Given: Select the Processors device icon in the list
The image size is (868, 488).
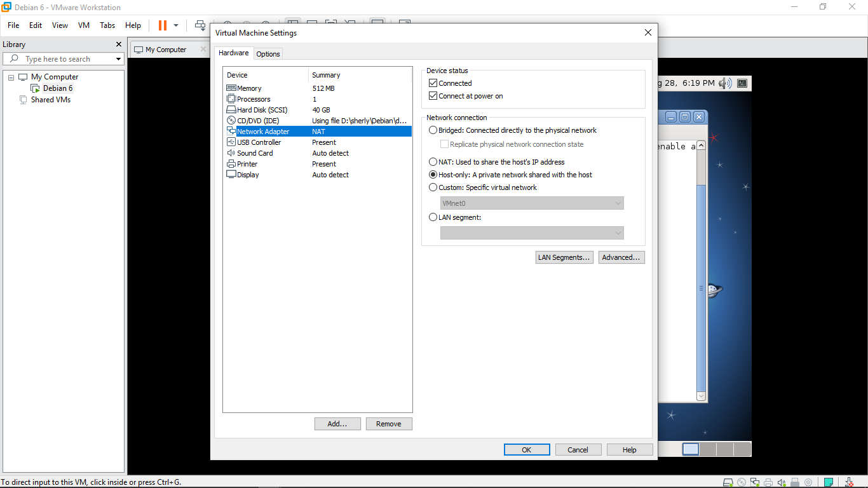Looking at the screenshot, I should point(231,99).
